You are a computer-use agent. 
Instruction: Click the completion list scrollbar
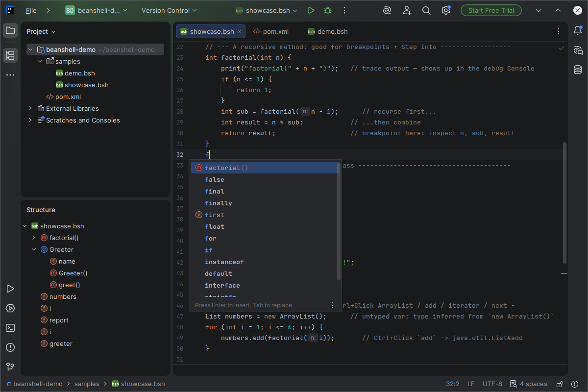[339, 222]
